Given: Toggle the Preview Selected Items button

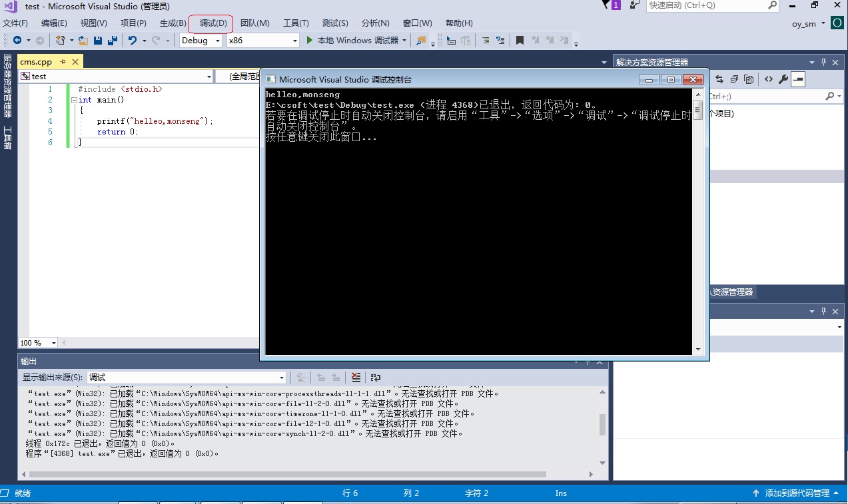Looking at the screenshot, I should pyautogui.click(x=798, y=79).
